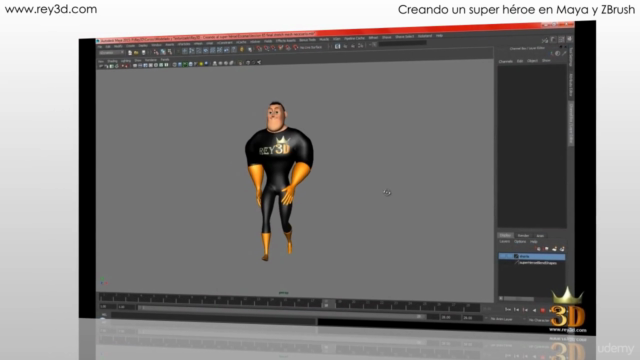Switch to the Display layer tab
This screenshot has height=360, width=640.
(x=505, y=236)
